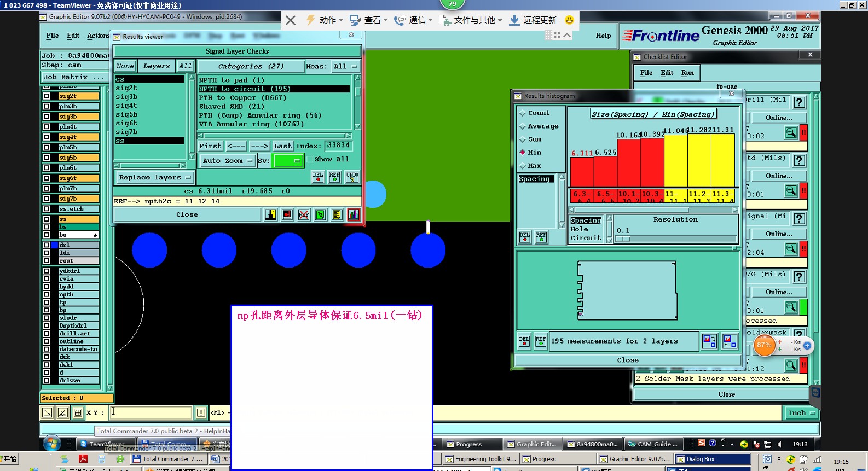Click the grid snap icon left of XY field

coord(78,412)
